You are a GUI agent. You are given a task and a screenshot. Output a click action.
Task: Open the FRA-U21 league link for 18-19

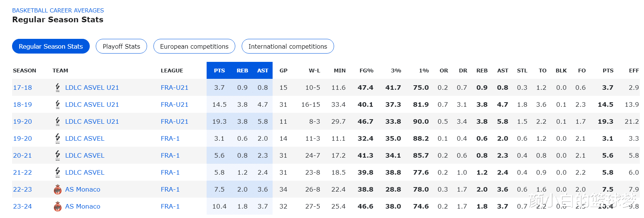[174, 104]
